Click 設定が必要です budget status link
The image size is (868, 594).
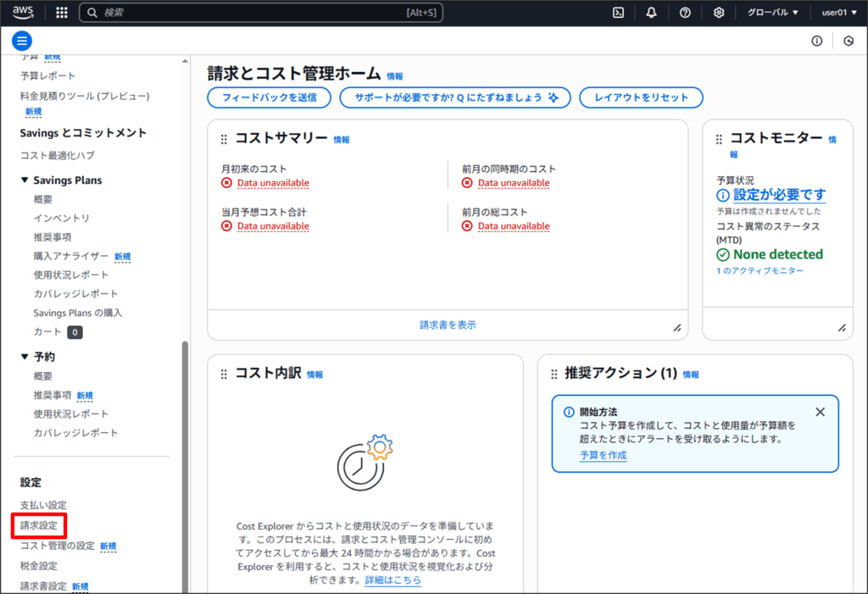tap(780, 195)
